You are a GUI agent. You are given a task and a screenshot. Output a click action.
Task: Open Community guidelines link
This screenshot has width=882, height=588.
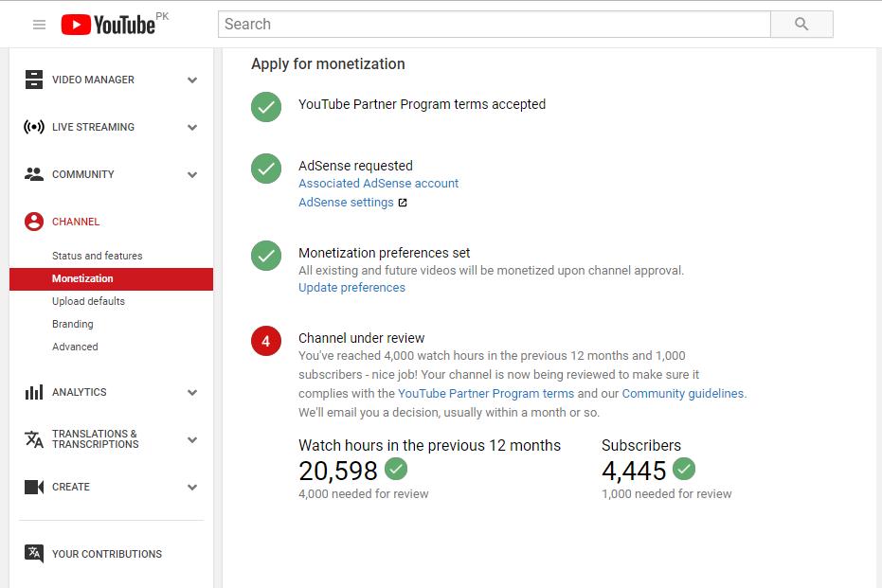click(x=683, y=394)
